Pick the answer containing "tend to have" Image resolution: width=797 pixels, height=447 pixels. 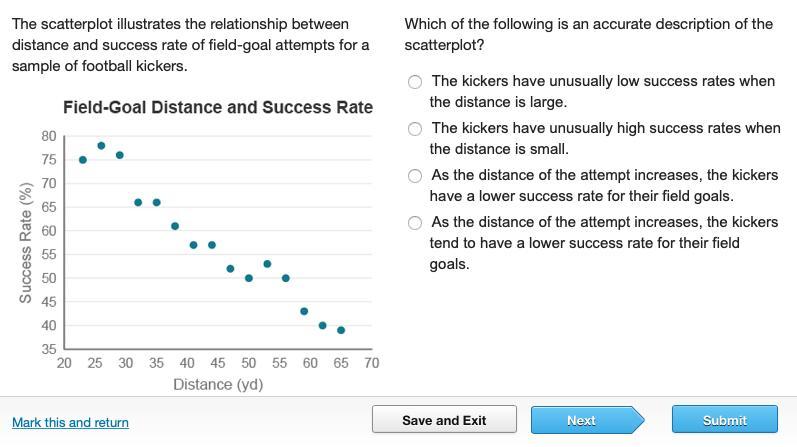click(415, 223)
